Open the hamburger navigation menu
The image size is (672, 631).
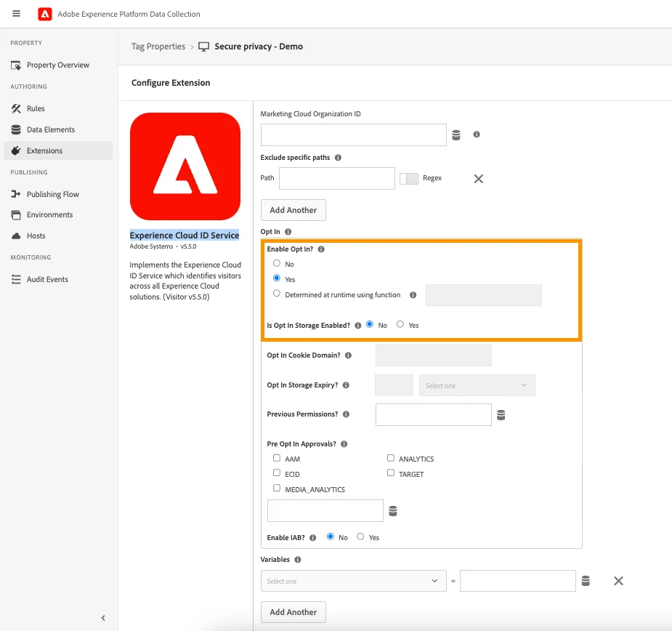[16, 13]
